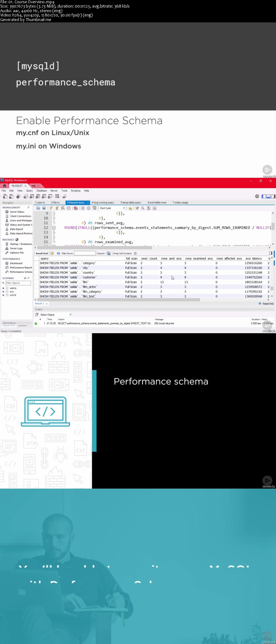Search table data toolbar icon

click(57, 196)
